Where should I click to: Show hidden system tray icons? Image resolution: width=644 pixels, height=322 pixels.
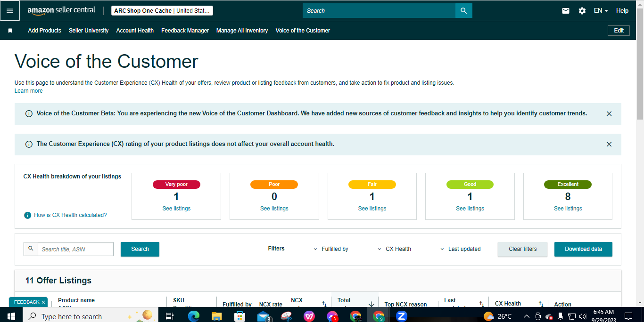coord(527,316)
